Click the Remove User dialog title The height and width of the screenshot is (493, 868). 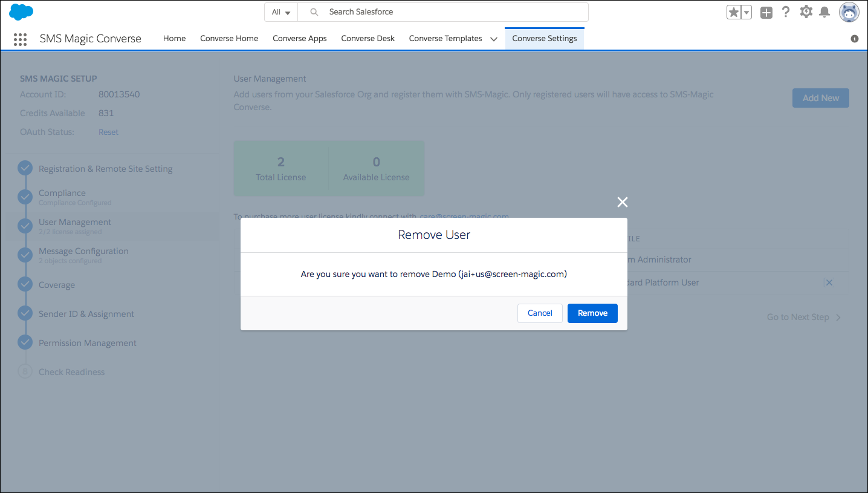(x=434, y=235)
